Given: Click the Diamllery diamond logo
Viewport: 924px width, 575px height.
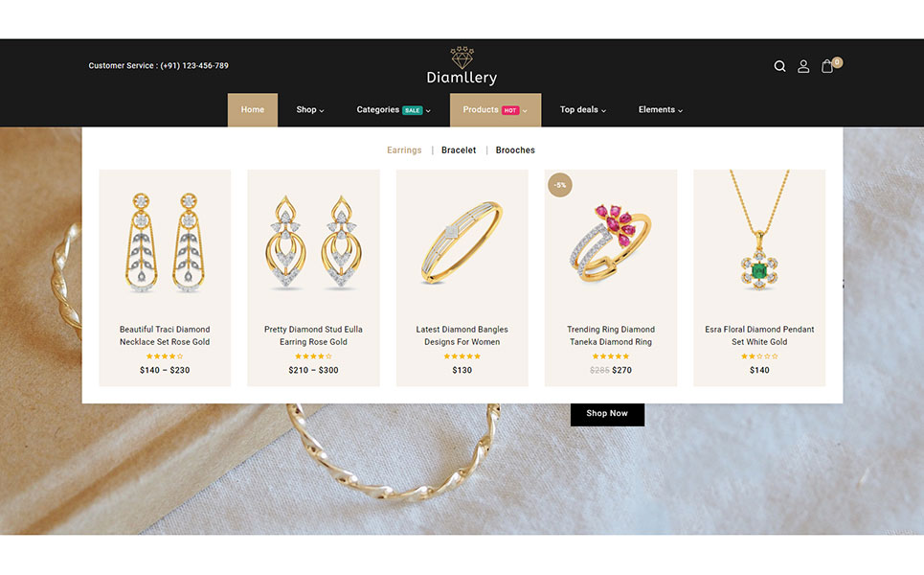Looking at the screenshot, I should [462, 65].
